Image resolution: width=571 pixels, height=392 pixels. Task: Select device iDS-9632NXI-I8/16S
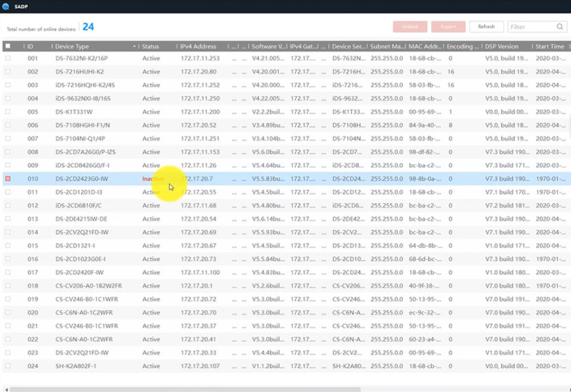83,98
